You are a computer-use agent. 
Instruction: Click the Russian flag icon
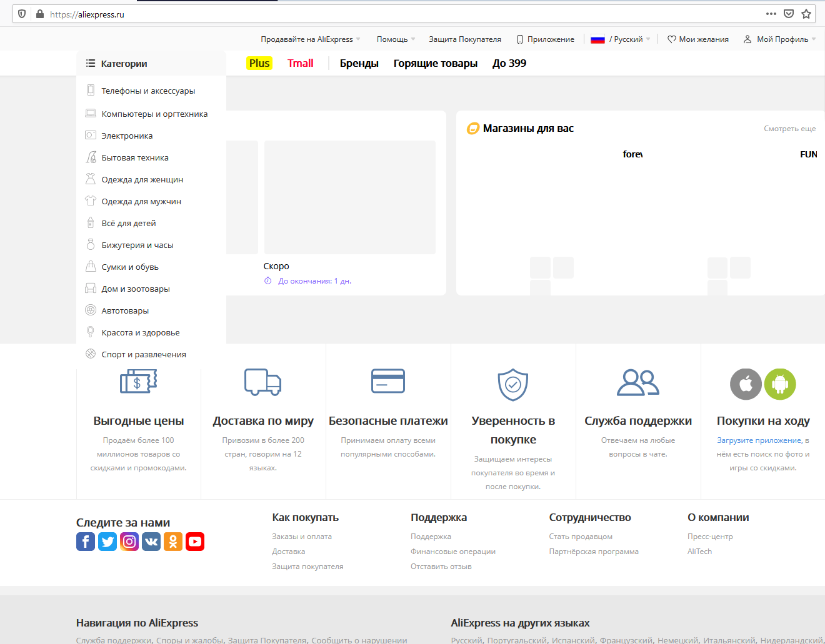598,39
